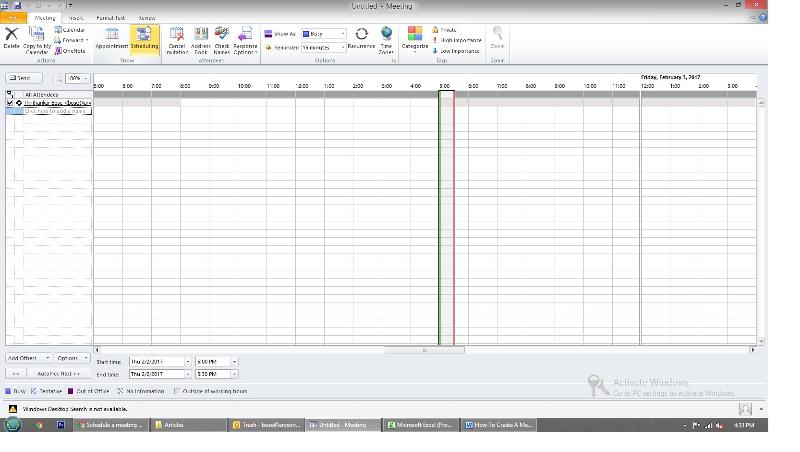Expand the Reminder 15 minutes dropdown
The height and width of the screenshot is (452, 800).
pos(343,47)
